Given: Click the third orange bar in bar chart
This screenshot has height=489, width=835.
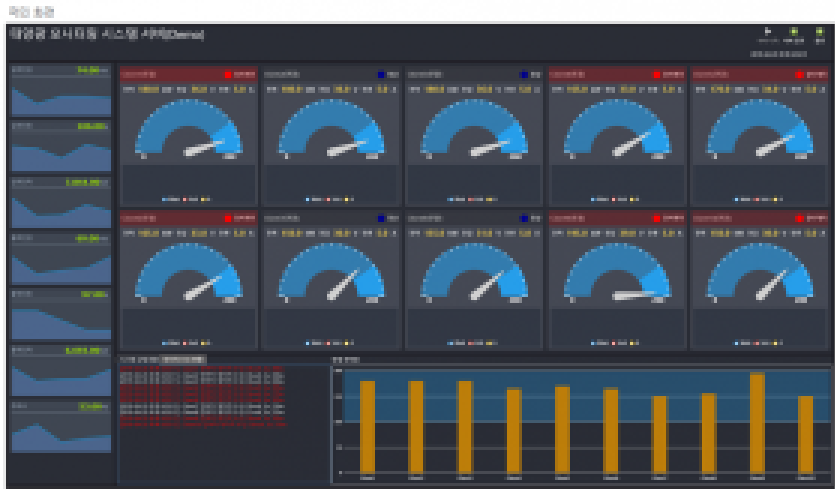Looking at the screenshot, I should point(465,427).
